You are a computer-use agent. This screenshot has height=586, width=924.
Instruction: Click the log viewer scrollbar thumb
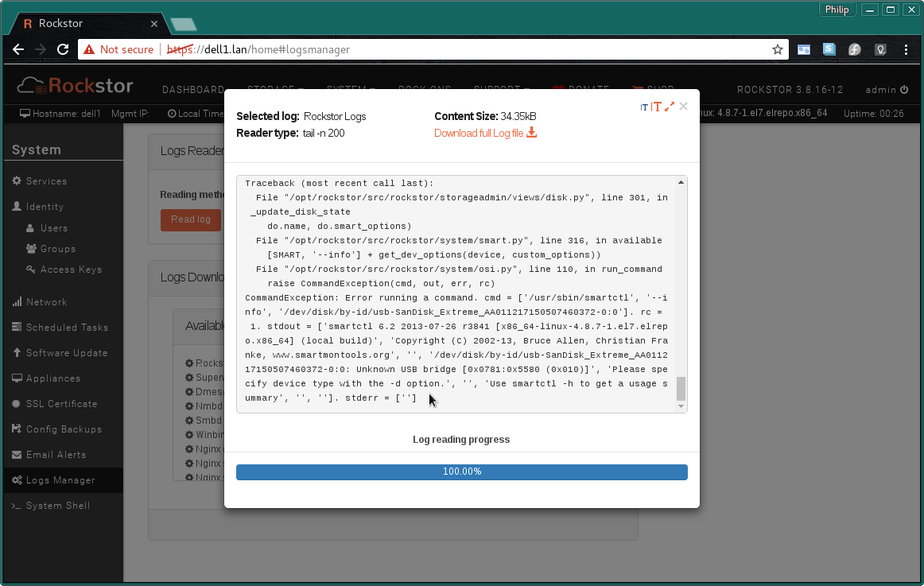tap(681, 389)
